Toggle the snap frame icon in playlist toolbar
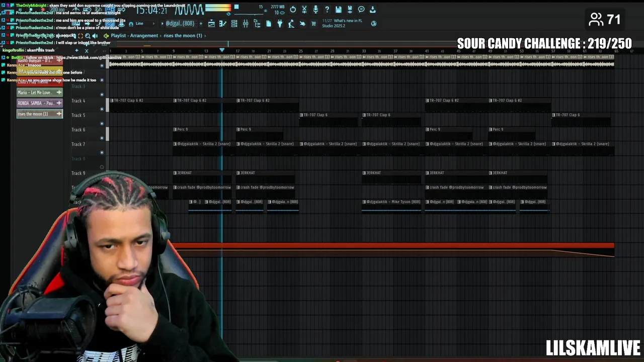 tap(80, 36)
